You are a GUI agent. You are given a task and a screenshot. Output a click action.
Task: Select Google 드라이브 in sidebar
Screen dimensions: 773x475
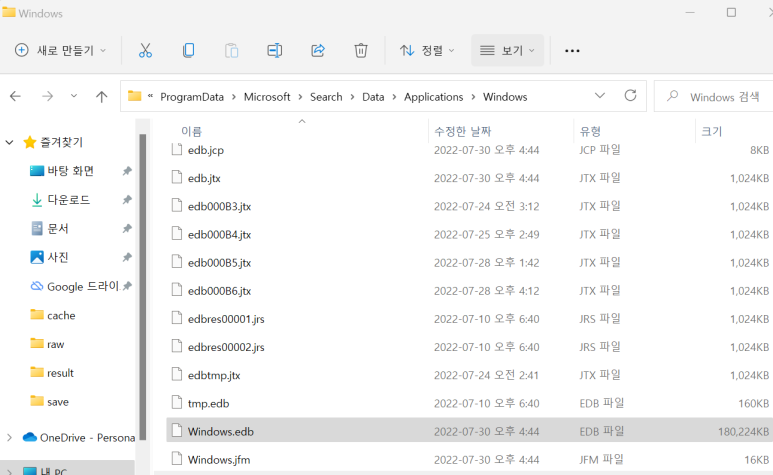click(x=83, y=286)
